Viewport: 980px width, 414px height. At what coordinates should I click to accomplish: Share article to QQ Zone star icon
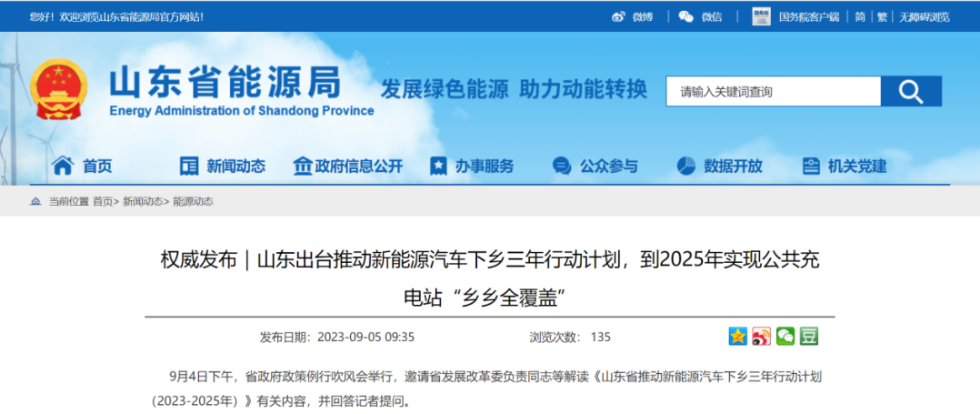click(737, 337)
